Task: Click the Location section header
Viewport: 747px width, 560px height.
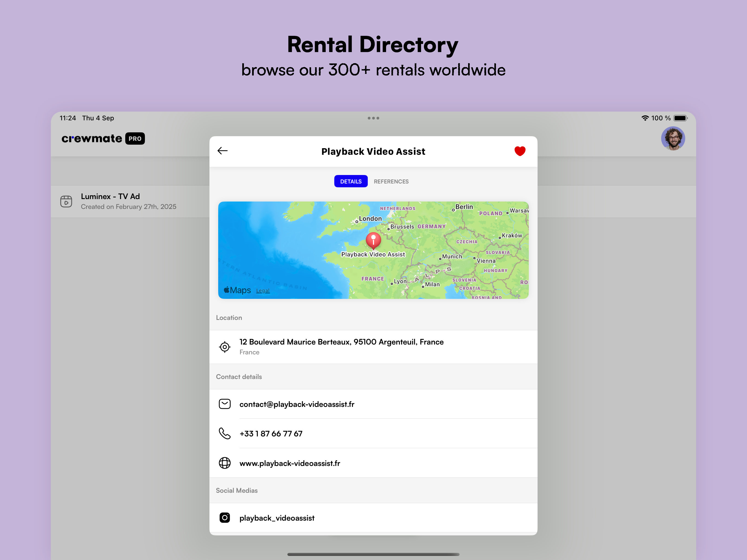Action: point(229,317)
